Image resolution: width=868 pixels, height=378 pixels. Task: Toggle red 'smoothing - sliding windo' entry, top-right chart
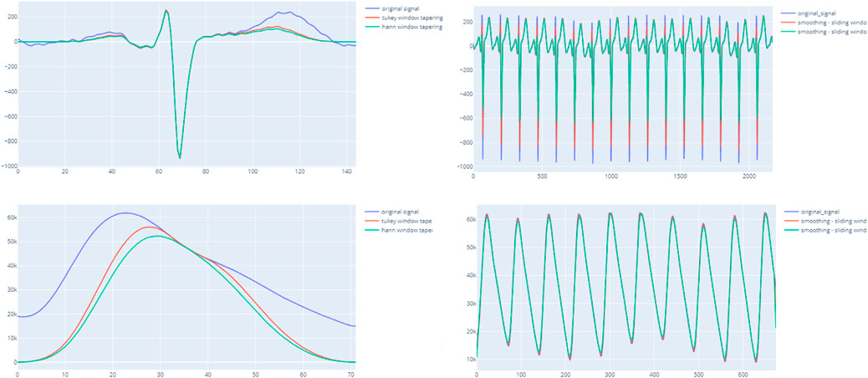824,23
